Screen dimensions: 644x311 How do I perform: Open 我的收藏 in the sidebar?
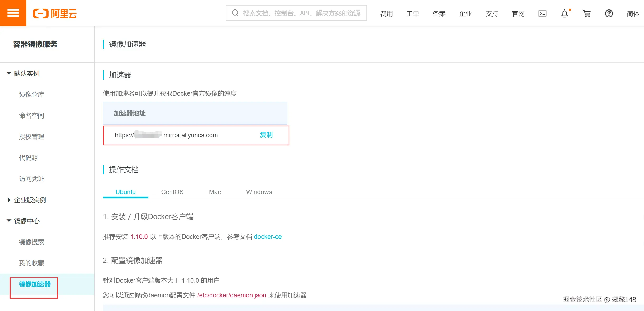tap(32, 263)
